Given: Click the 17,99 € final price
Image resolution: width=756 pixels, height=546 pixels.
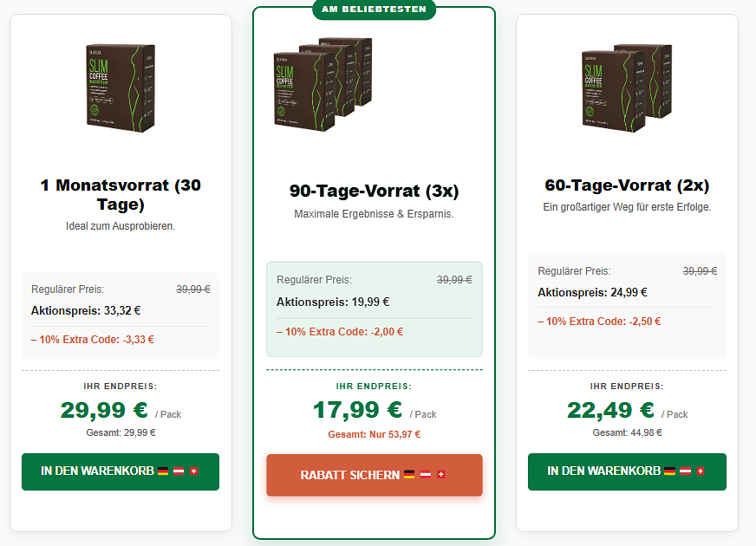Looking at the screenshot, I should click(x=357, y=410).
